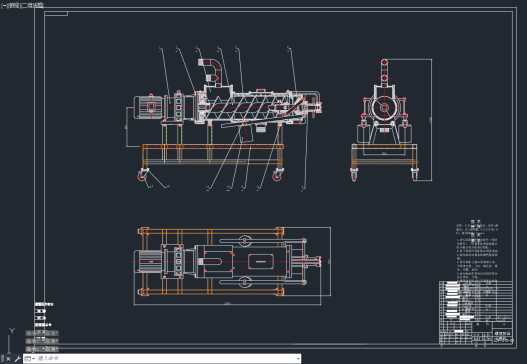
Task: Open command line customize wrench
Action: click(x=17, y=359)
